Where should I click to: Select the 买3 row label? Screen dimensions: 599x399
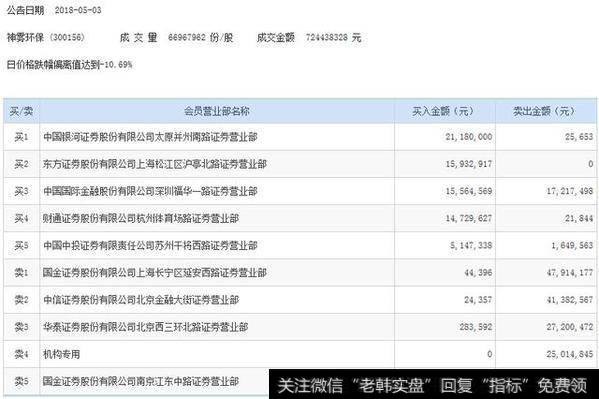[21, 191]
